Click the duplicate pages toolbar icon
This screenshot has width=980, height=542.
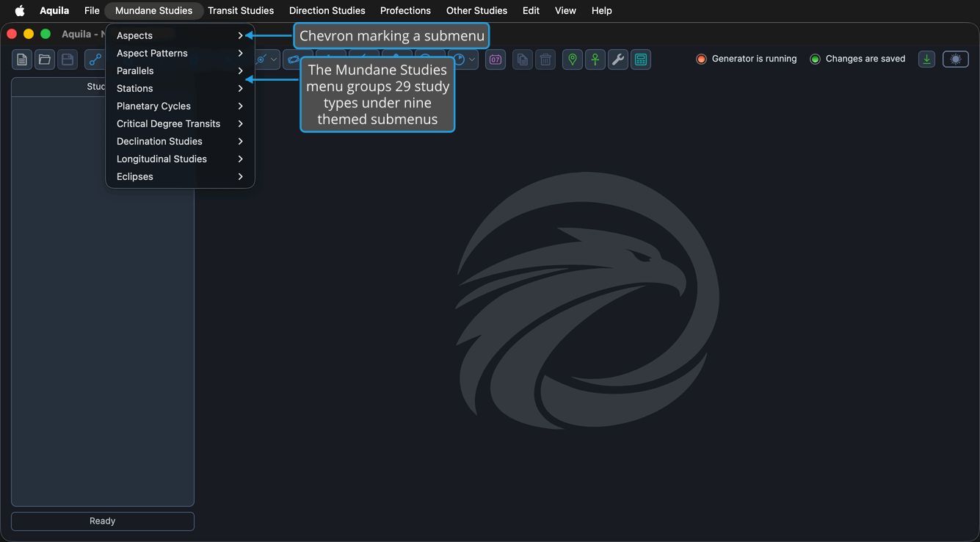pos(523,59)
